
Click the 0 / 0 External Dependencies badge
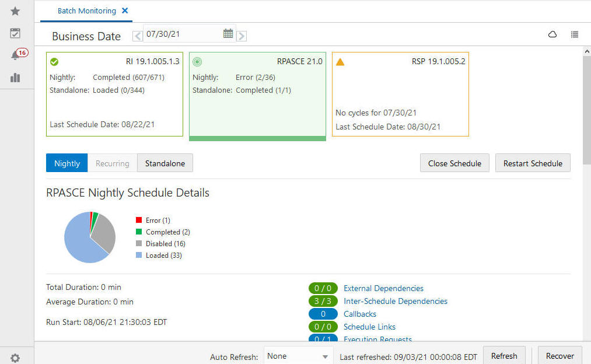(323, 288)
